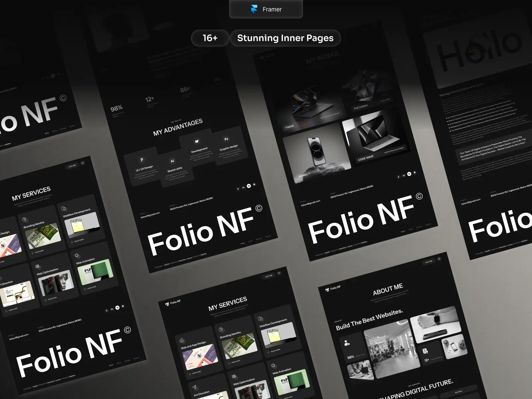Viewport: 532px width, 399px height.
Task: Click the Instagram icon on the My Advantages page
Action: 254,185
